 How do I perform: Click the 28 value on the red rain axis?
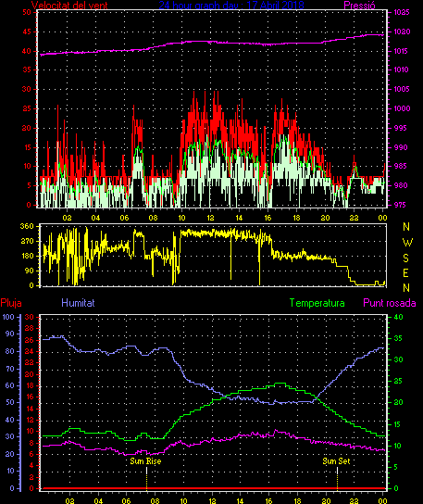pos(30,329)
